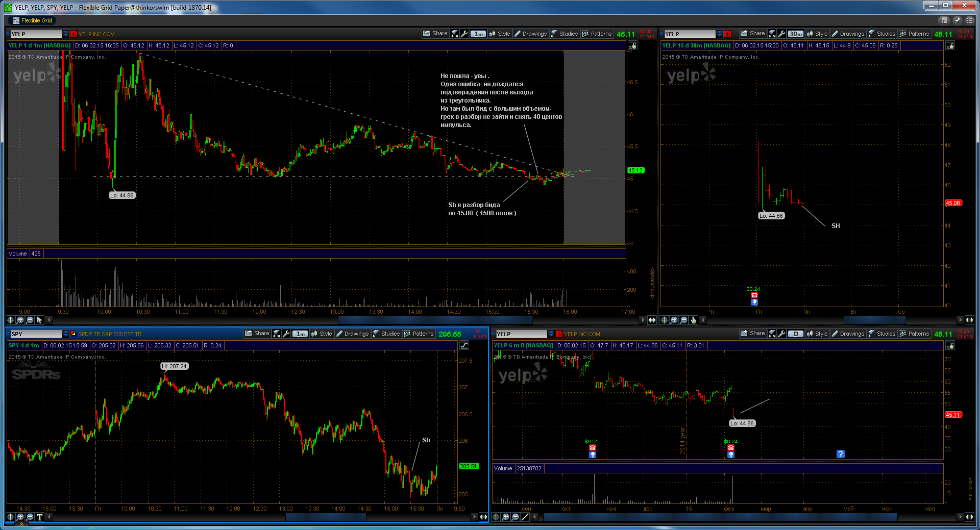This screenshot has width=980, height=530.
Task: Open 1m timeframe selector in top-left chart
Action: 478,34
